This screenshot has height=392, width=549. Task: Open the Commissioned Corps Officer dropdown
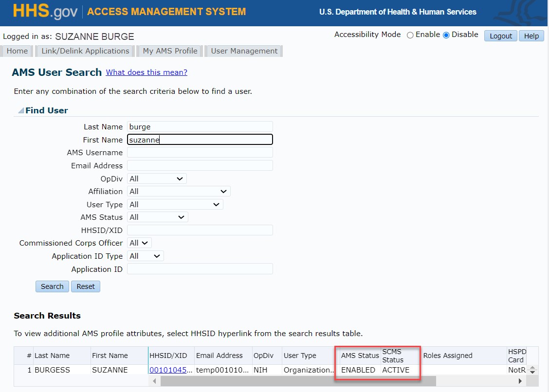coord(139,243)
